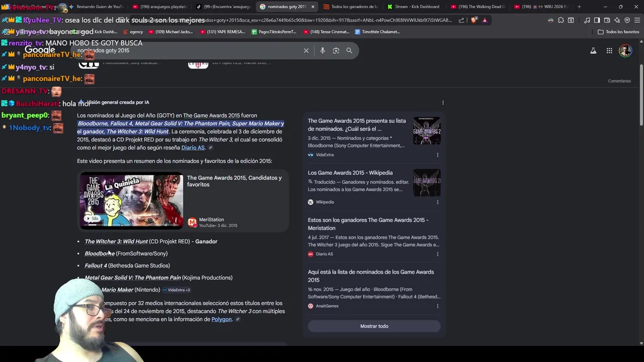This screenshot has width=644, height=362.
Task: Open options menu for AnaitGames source
Action: pyautogui.click(x=437, y=306)
